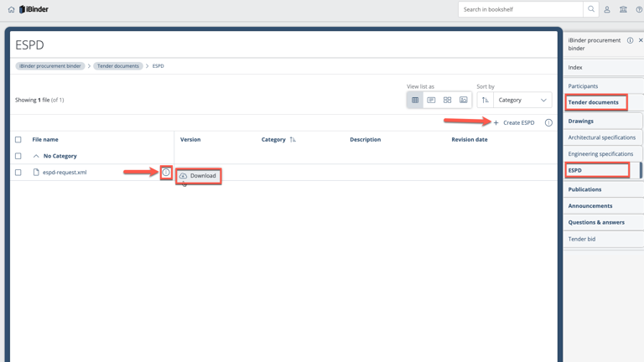Viewport: 644px width, 362px height.
Task: Check the select-all files checkbox
Action: point(18,140)
